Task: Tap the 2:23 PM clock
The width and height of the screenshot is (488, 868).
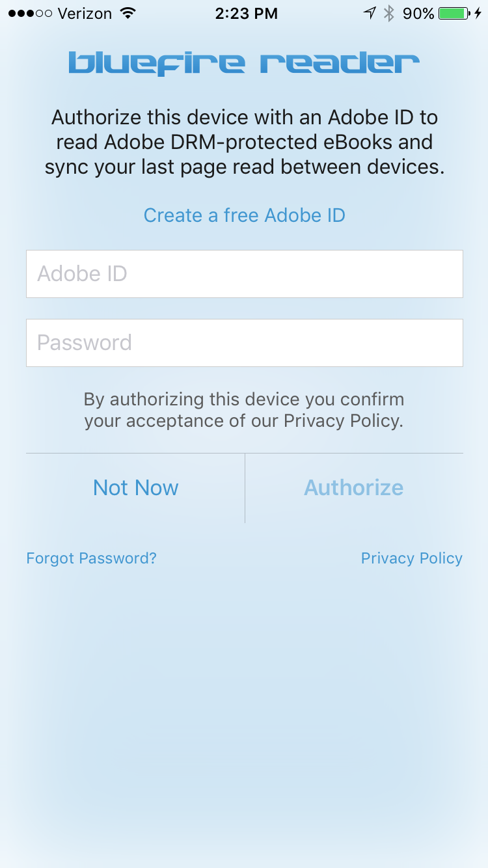Action: pos(246,13)
